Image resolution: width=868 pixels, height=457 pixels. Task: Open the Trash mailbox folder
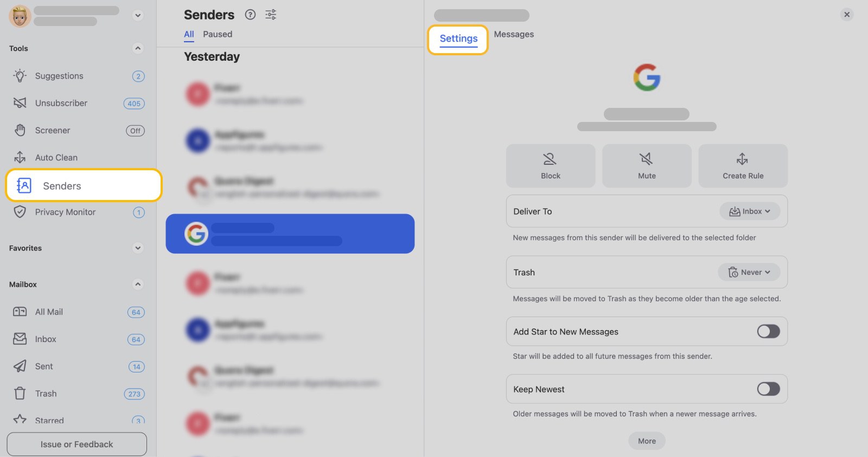tap(46, 394)
